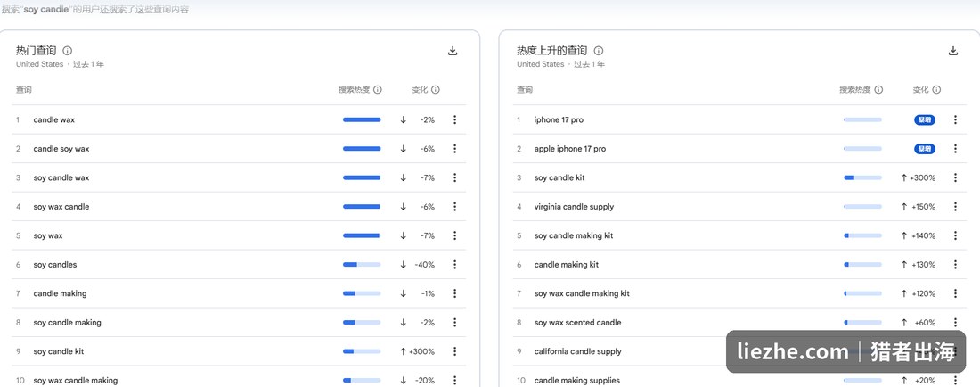
Task: Open more options for soy candle making kit
Action: pyautogui.click(x=955, y=235)
